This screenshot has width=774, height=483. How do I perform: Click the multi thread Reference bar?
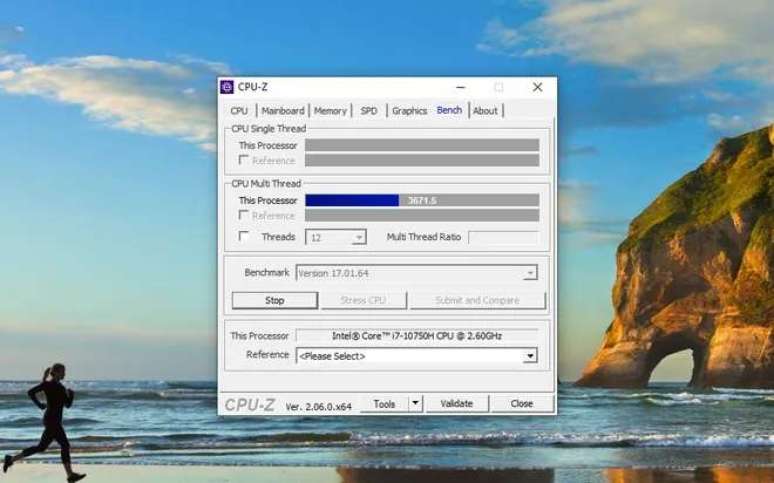coord(422,215)
